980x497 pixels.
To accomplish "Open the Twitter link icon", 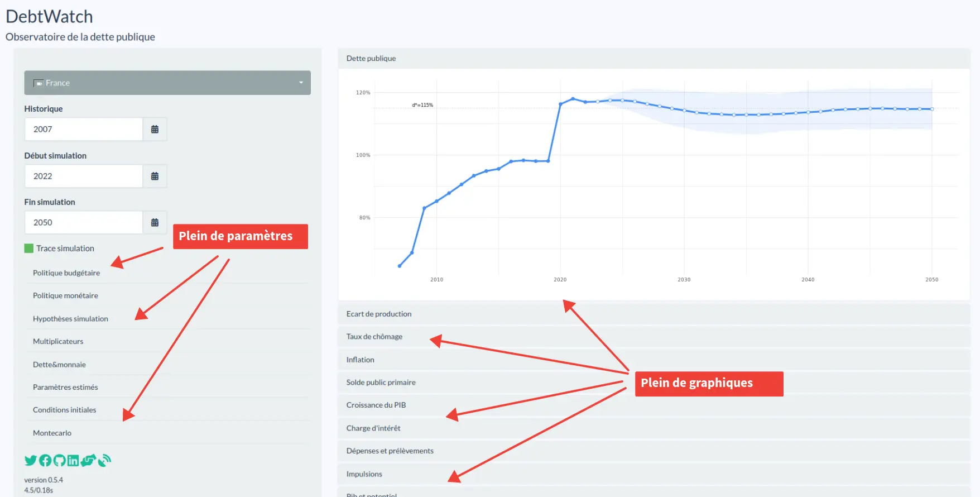I will (30, 460).
